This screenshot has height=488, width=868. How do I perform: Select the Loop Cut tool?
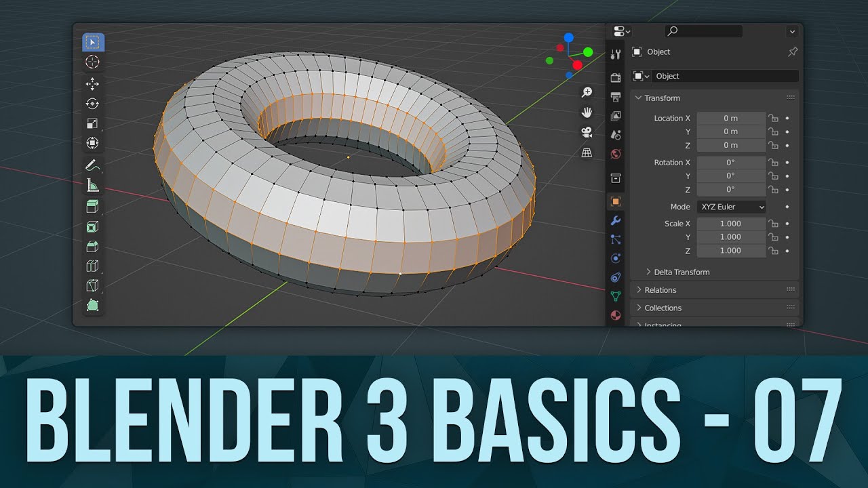pyautogui.click(x=93, y=266)
